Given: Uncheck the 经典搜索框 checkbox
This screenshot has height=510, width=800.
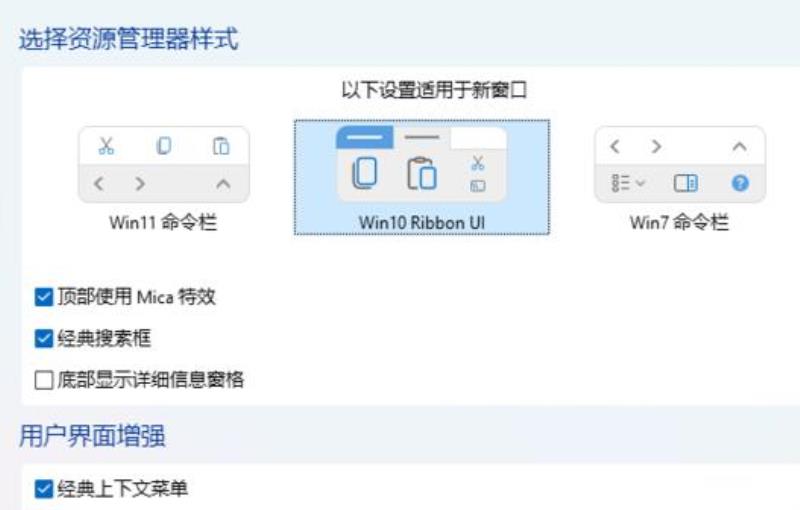Looking at the screenshot, I should 44,338.
